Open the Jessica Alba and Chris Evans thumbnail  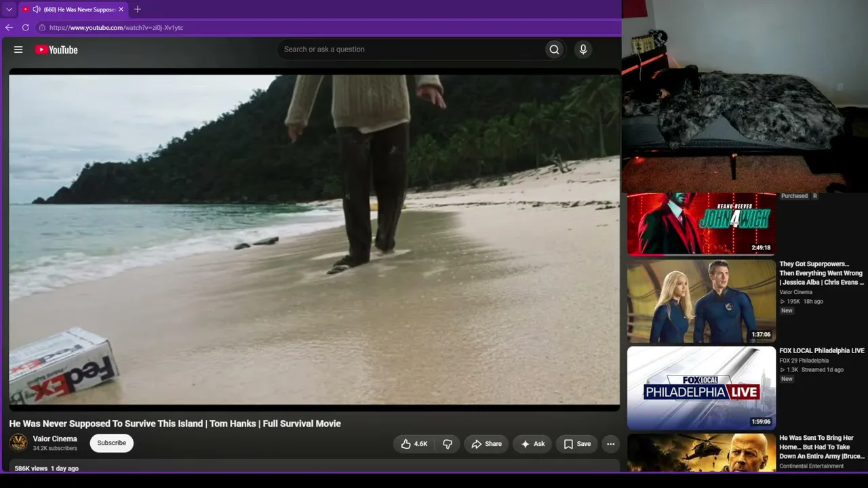701,301
